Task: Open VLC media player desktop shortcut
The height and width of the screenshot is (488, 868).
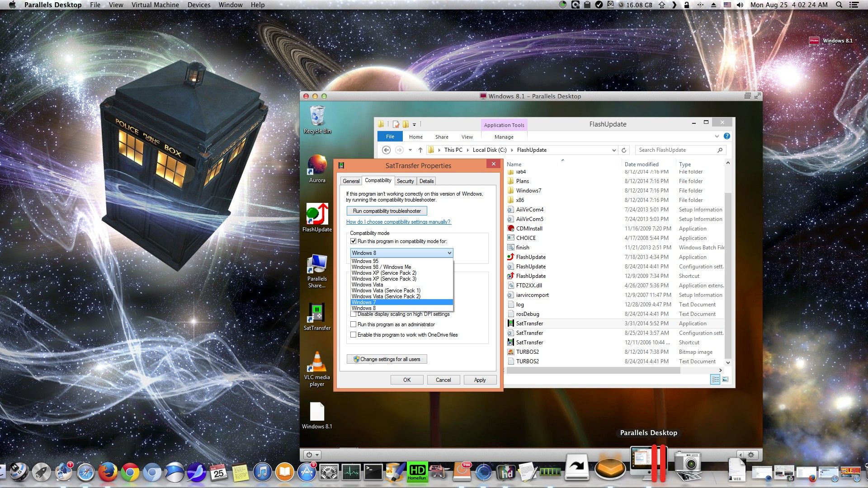Action: pyautogui.click(x=317, y=369)
